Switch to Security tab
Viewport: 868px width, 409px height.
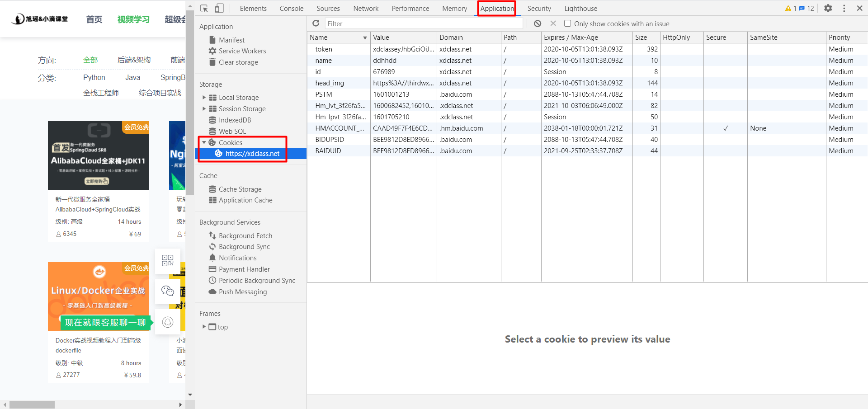(x=539, y=8)
